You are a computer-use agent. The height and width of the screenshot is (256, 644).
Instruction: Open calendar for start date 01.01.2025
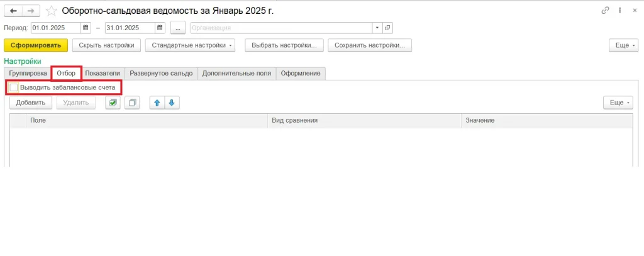[86, 28]
